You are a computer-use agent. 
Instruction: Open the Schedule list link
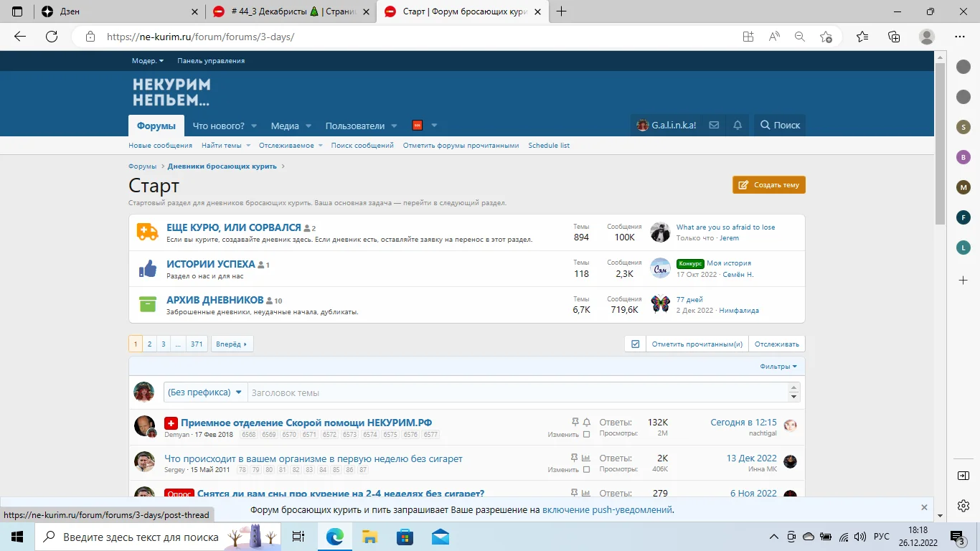549,146
